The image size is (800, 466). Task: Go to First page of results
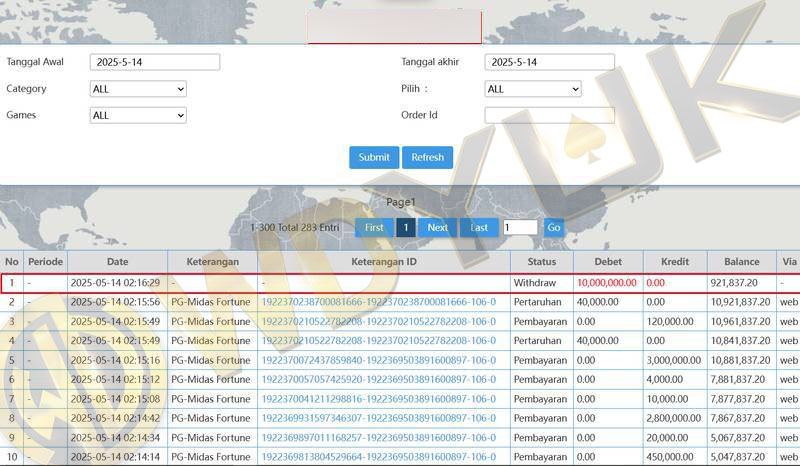pos(373,227)
